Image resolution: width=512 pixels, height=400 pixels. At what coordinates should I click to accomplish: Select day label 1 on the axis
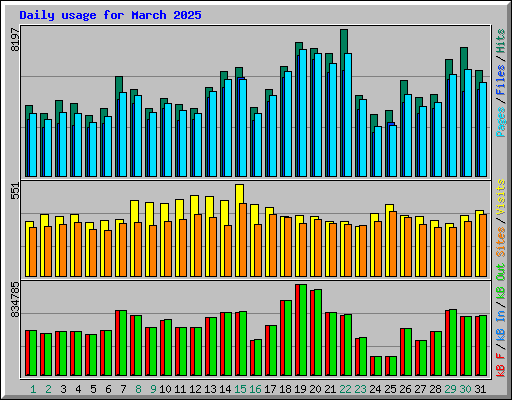tap(33, 389)
